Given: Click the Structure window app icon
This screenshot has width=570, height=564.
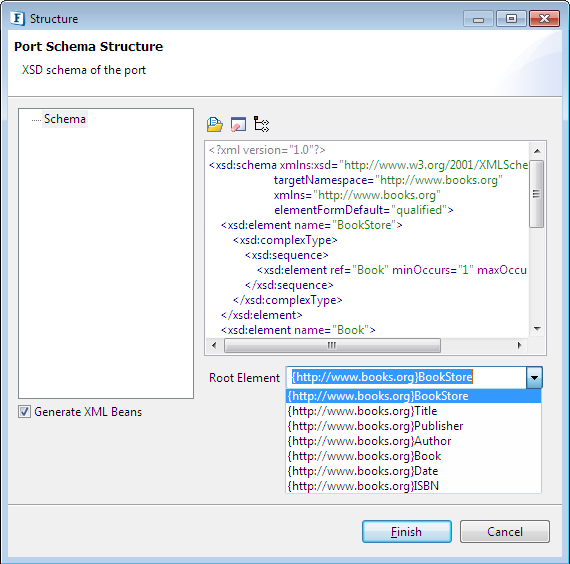Looking at the screenshot, I should [x=17, y=19].
